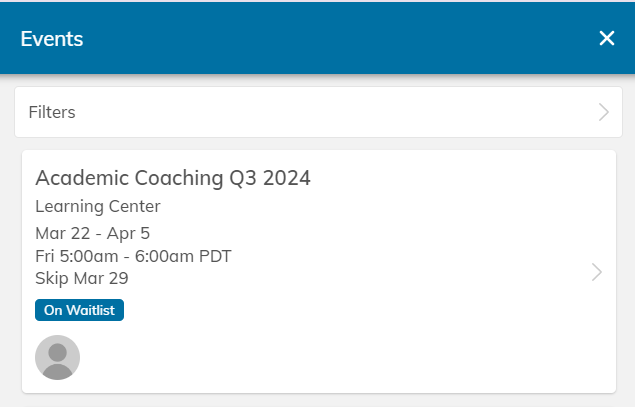This screenshot has height=407, width=635.
Task: Click the gray participant avatar icon
Action: click(x=58, y=357)
